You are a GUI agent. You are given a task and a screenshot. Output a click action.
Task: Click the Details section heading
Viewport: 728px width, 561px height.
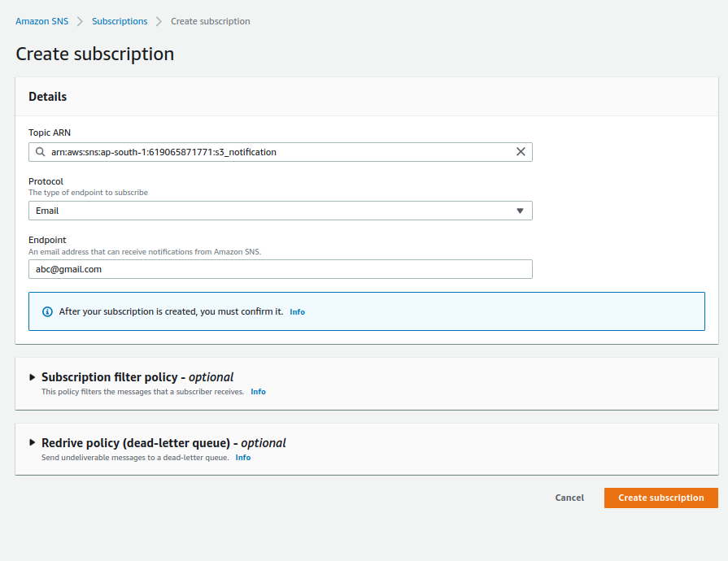tap(48, 97)
